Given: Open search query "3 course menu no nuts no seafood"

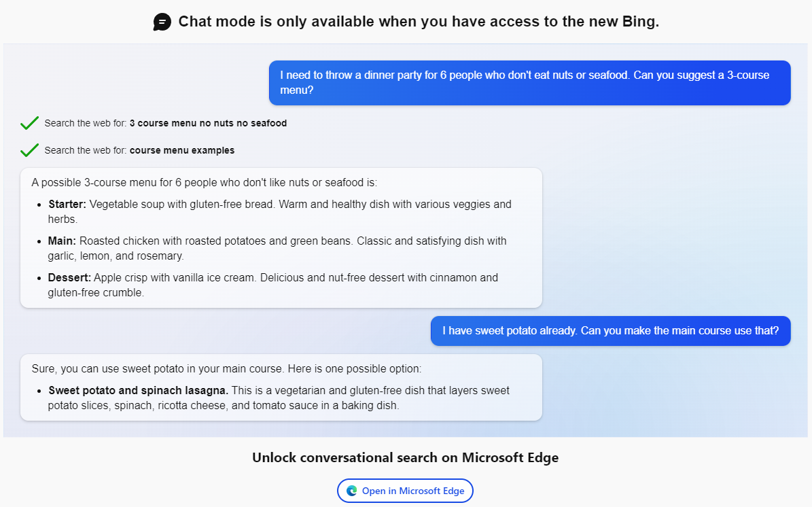Looking at the screenshot, I should click(208, 124).
